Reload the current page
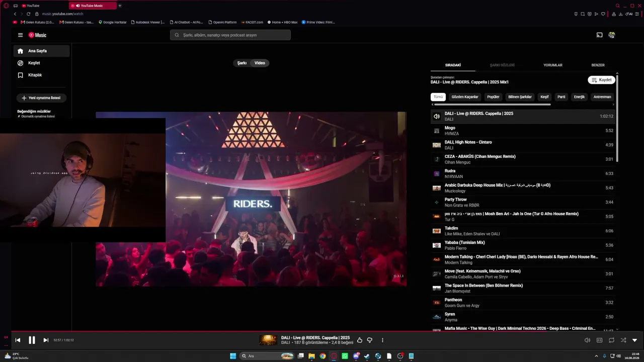This screenshot has height=362, width=644. coord(29,14)
